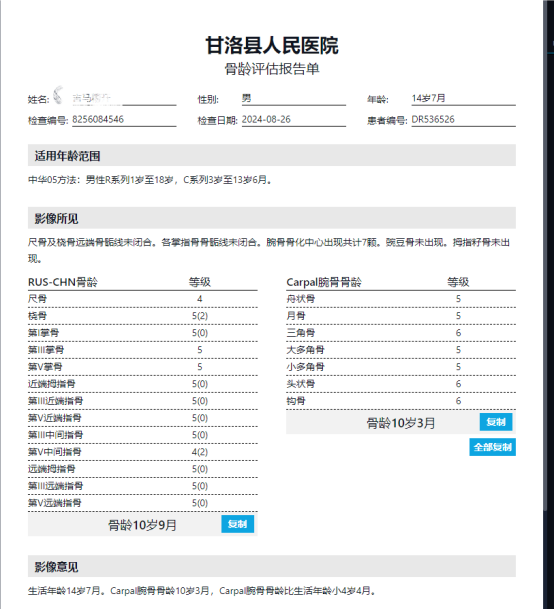Select the 大多角骨 row
The image size is (554, 610).
(x=401, y=350)
